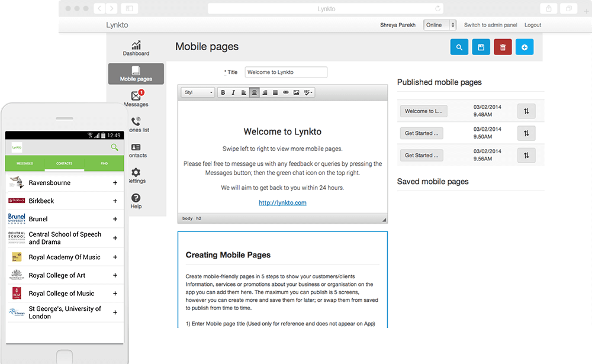Open the Dashboard section
This screenshot has width=592, height=364.
click(x=136, y=49)
